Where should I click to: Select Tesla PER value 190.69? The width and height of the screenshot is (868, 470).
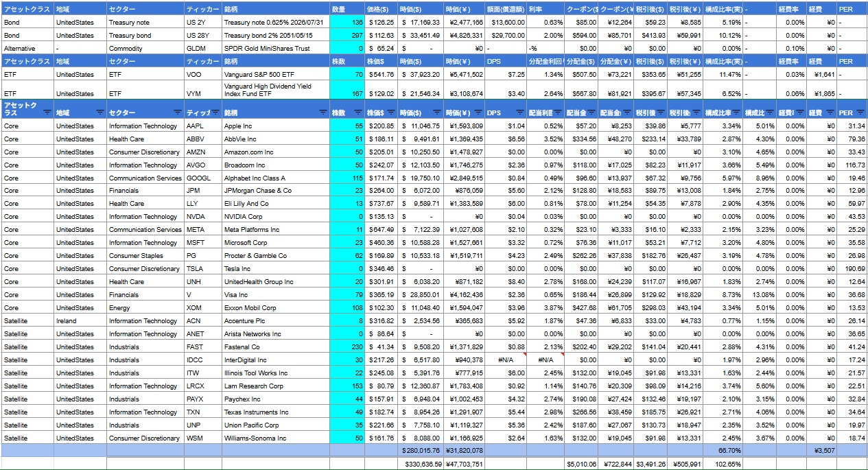(852, 269)
